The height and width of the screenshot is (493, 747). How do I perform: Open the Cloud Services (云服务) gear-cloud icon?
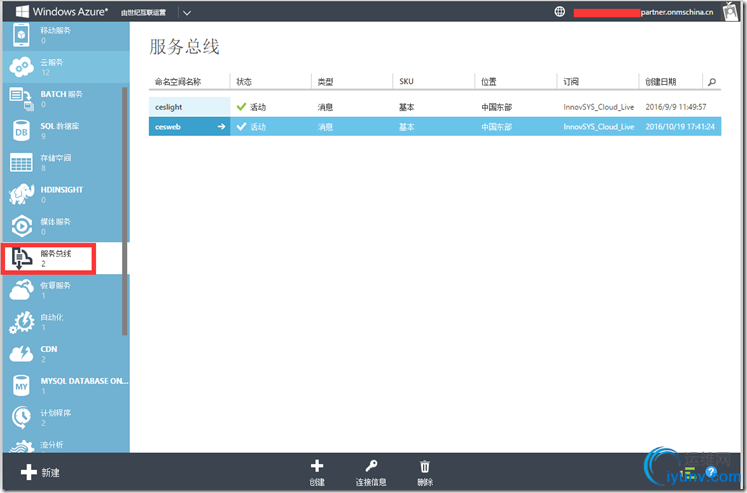(21, 67)
